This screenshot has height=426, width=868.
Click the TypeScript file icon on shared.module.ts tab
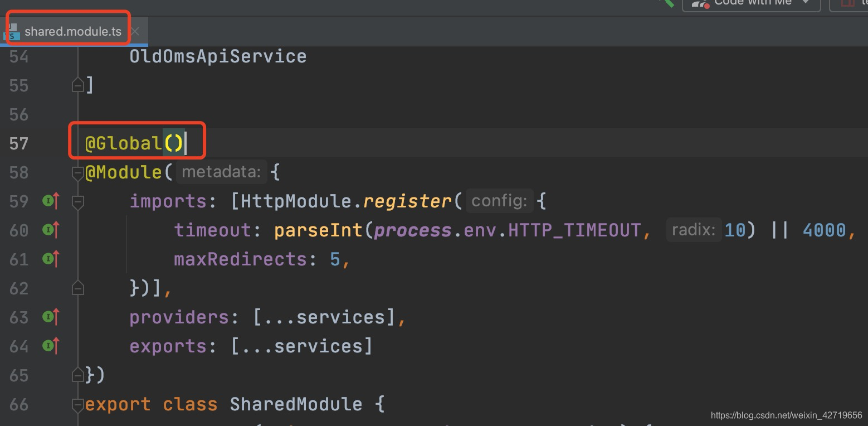[x=12, y=32]
